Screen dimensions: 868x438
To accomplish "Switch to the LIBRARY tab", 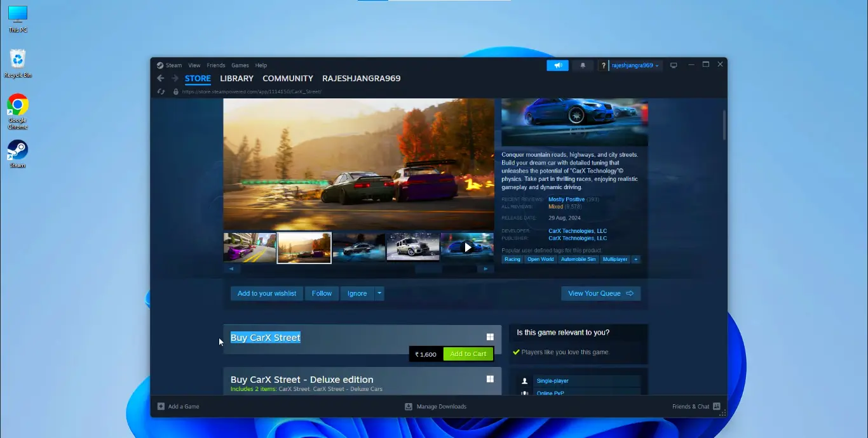I will click(236, 78).
